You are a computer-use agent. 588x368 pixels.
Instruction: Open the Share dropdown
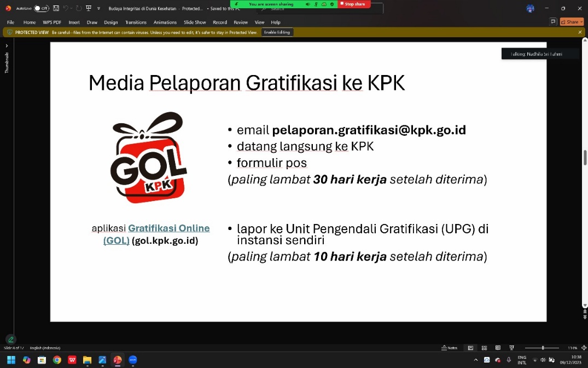pyautogui.click(x=572, y=22)
